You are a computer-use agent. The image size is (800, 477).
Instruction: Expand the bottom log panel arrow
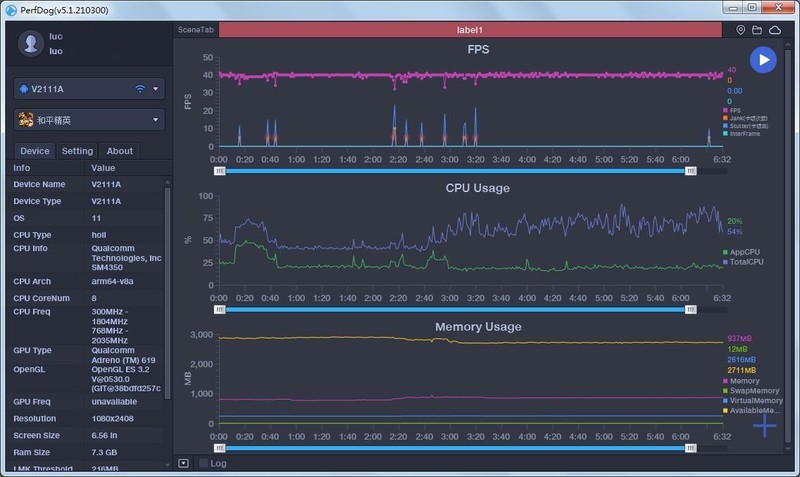183,463
